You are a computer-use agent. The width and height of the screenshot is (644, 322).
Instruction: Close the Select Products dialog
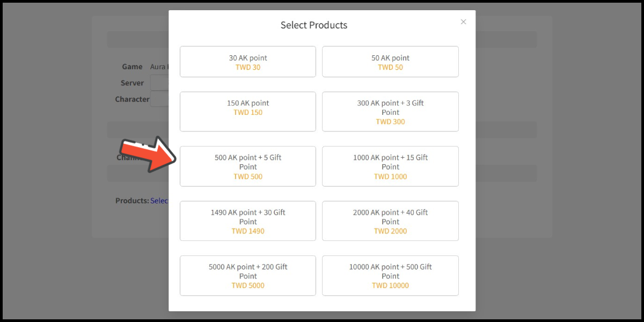click(x=464, y=22)
